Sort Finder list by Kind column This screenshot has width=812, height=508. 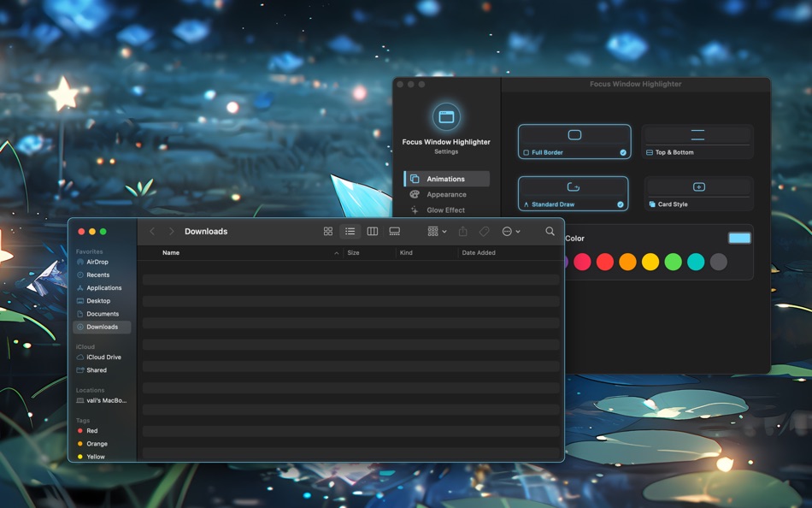406,252
